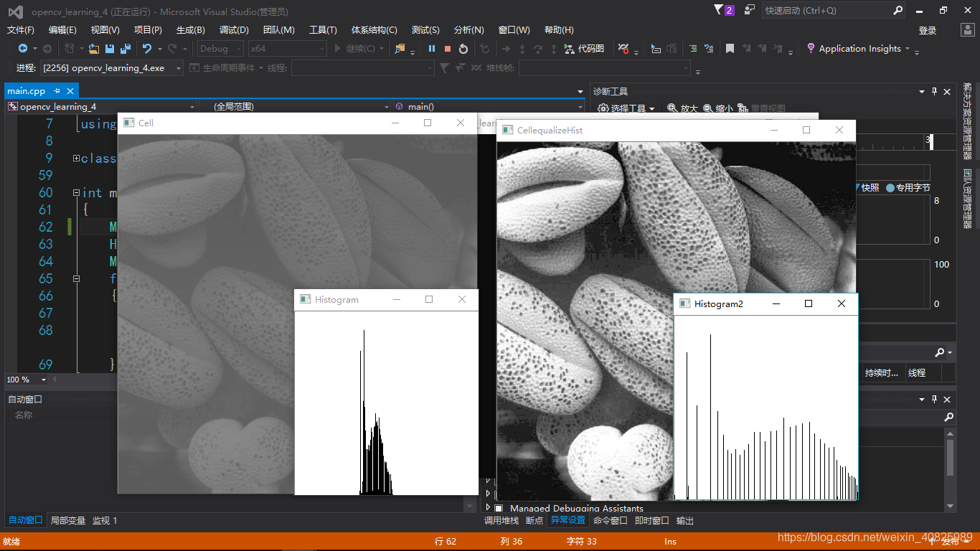This screenshot has height=551, width=980.
Task: Open the 团队资源管理器 side tab
Action: click(967, 198)
